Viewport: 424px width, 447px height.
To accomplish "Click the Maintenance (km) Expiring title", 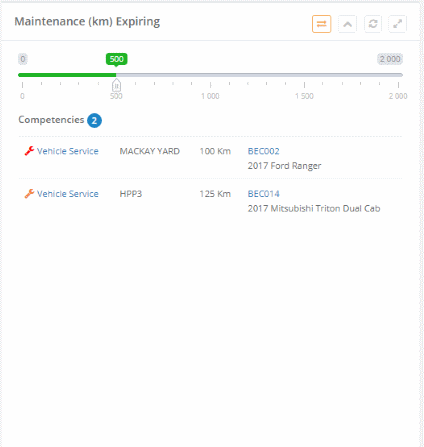I will point(87,22).
